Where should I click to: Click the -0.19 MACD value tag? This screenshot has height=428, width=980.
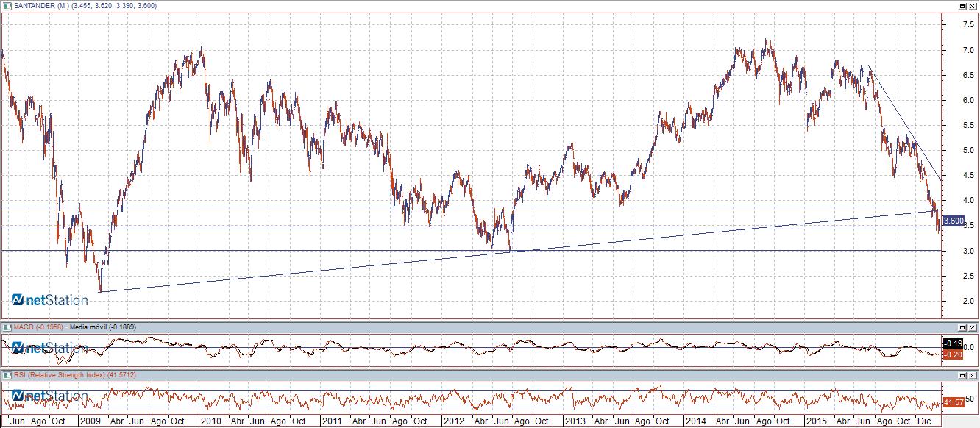954,343
